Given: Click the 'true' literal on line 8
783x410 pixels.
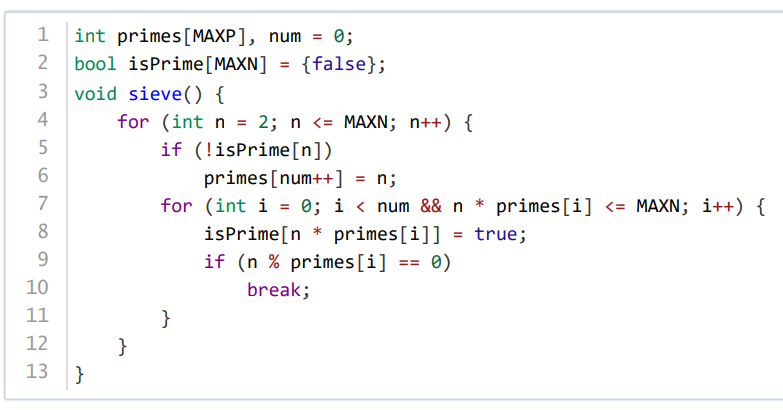Looking at the screenshot, I should pyautogui.click(x=495, y=234).
